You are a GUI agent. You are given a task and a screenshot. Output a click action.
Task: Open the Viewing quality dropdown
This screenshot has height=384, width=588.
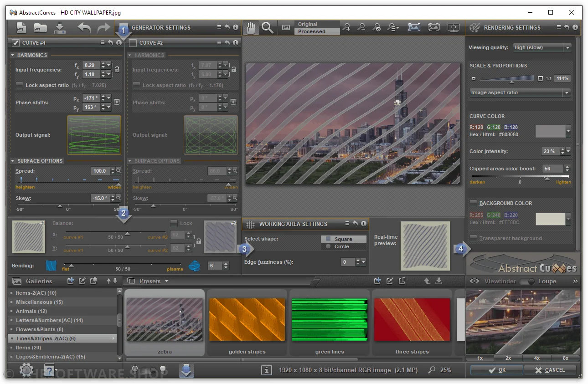(567, 47)
